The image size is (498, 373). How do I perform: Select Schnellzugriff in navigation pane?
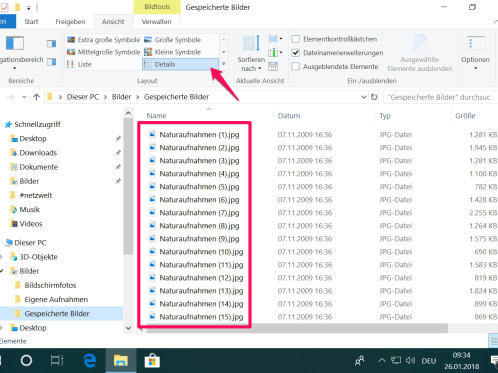[33, 124]
